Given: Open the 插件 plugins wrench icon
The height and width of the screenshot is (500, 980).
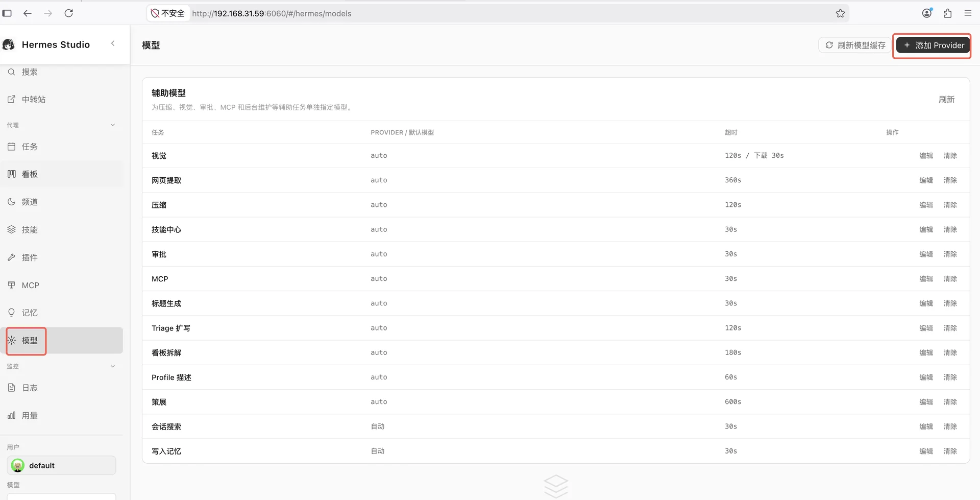Looking at the screenshot, I should 12,257.
